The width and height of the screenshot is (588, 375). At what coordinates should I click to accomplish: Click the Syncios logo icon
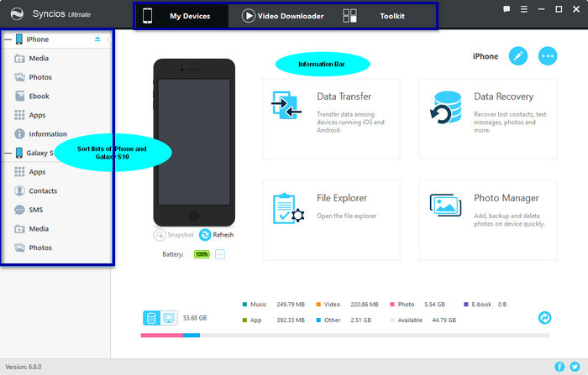coord(17,14)
